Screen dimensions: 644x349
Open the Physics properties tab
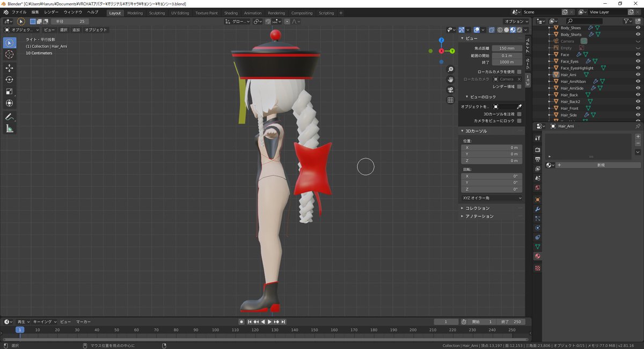click(538, 228)
